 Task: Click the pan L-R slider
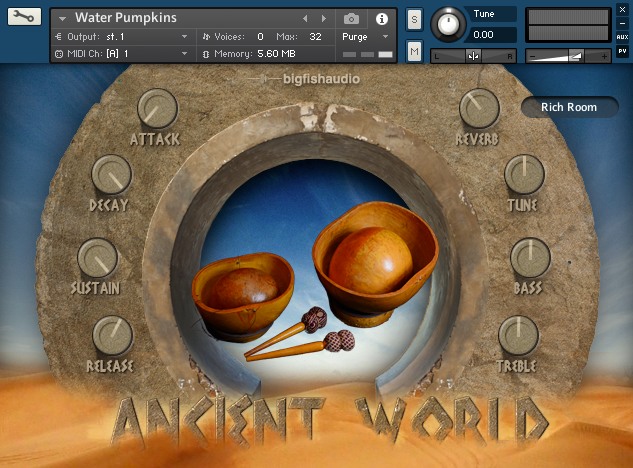(x=473, y=56)
